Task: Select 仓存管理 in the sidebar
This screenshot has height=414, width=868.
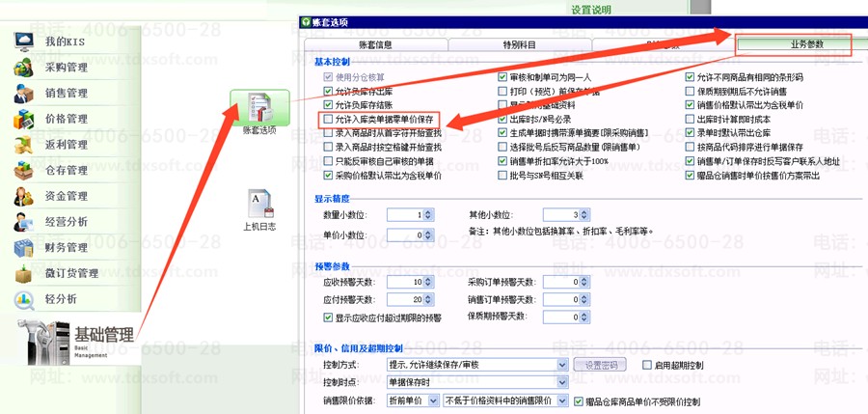Action: (66, 171)
